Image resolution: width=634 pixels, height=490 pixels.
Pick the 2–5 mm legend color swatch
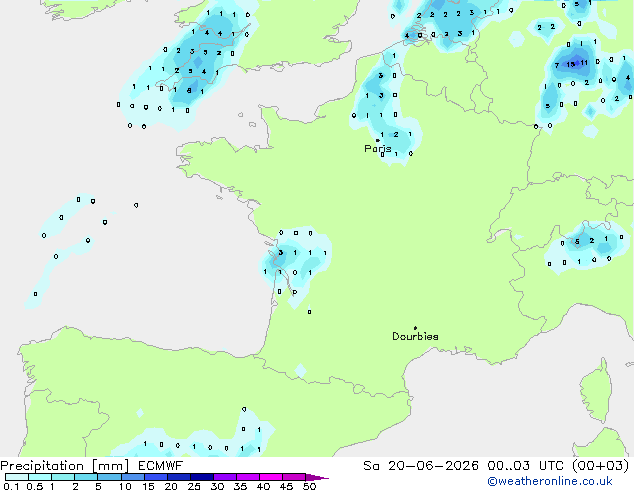[x=86, y=477]
